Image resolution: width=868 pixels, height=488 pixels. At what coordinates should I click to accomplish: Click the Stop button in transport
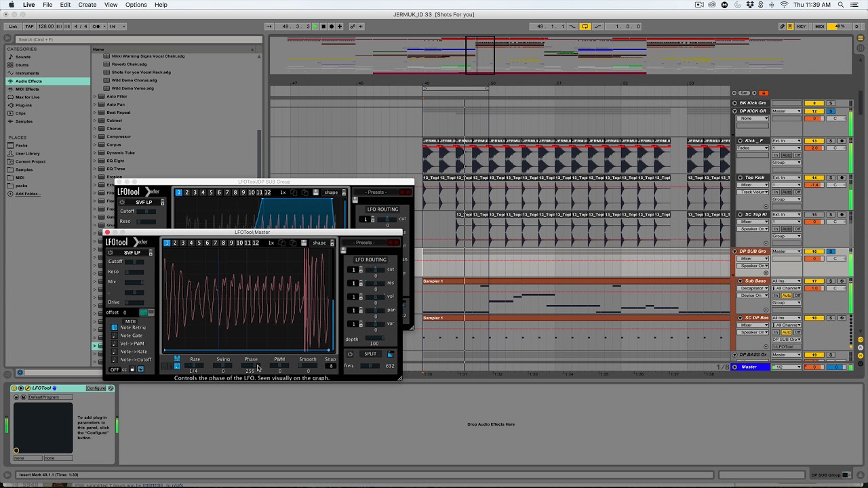tap(323, 26)
